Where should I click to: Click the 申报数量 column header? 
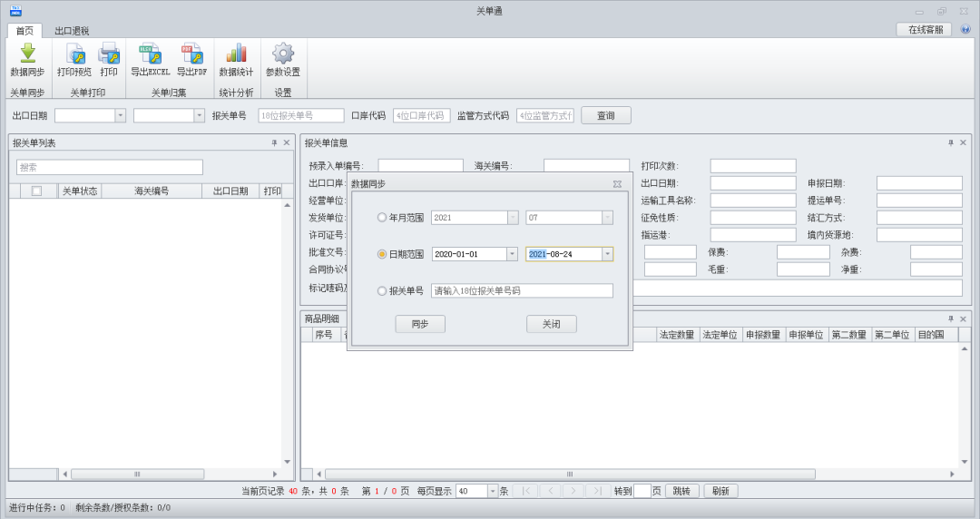click(x=763, y=335)
